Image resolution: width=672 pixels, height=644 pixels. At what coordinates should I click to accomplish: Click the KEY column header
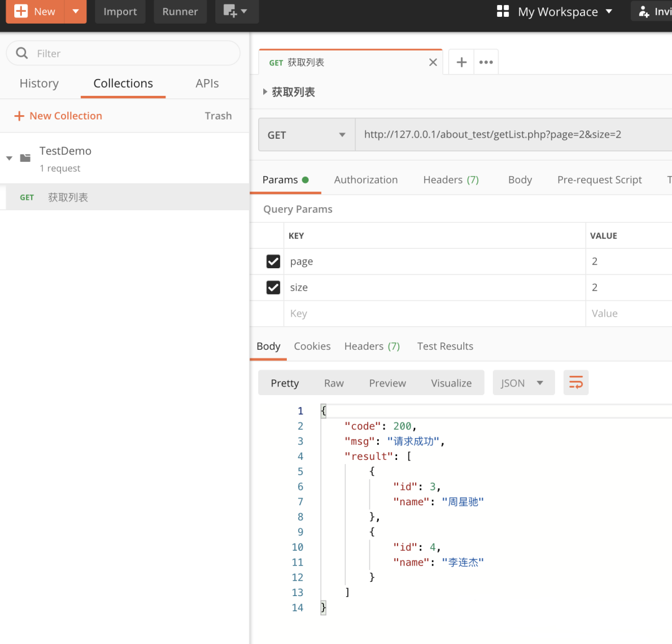click(x=296, y=236)
